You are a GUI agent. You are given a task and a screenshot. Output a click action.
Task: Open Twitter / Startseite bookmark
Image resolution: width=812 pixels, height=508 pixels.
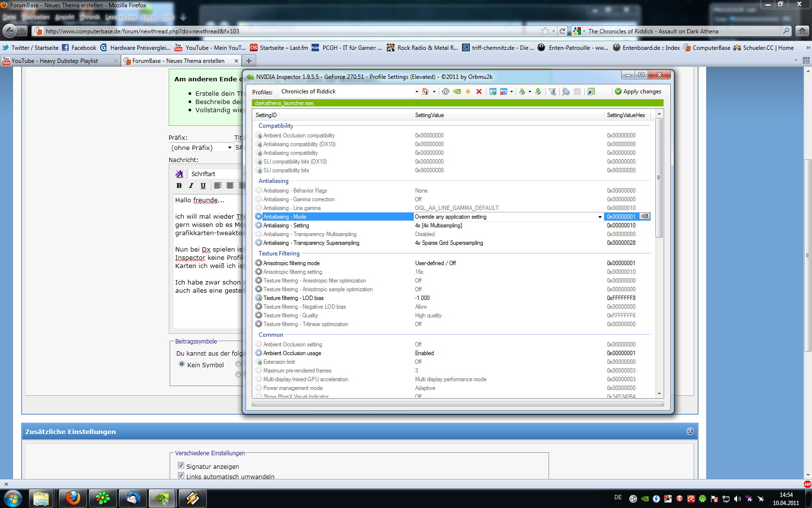coord(30,47)
